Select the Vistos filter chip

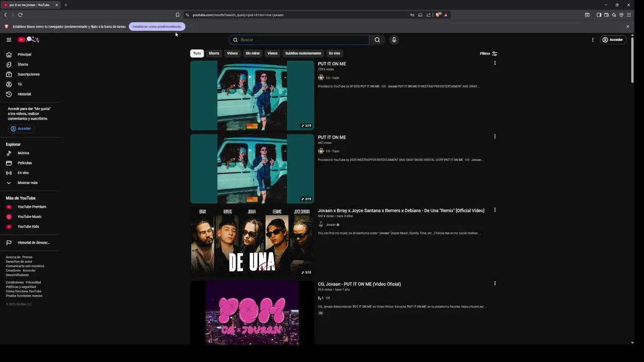[x=273, y=53]
